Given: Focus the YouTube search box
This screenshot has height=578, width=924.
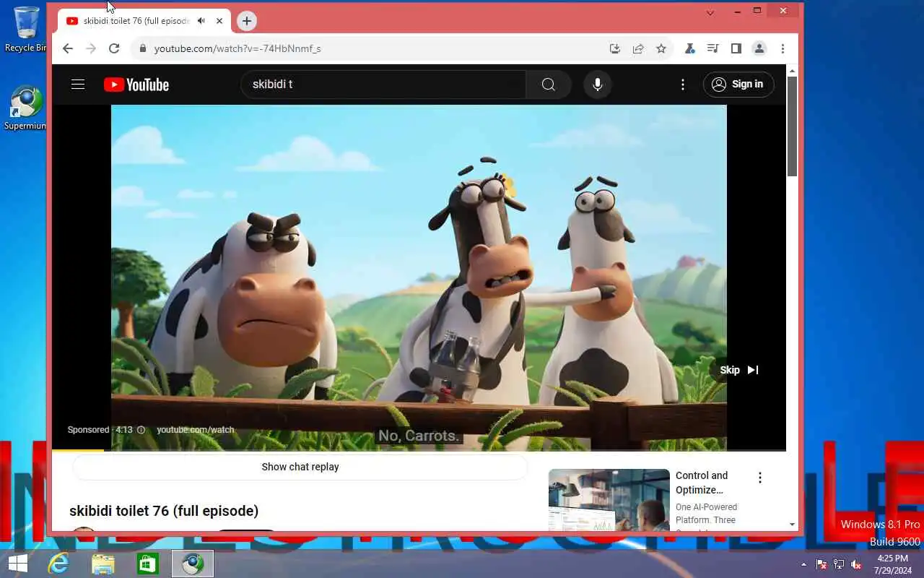Looking at the screenshot, I should pos(383,85).
